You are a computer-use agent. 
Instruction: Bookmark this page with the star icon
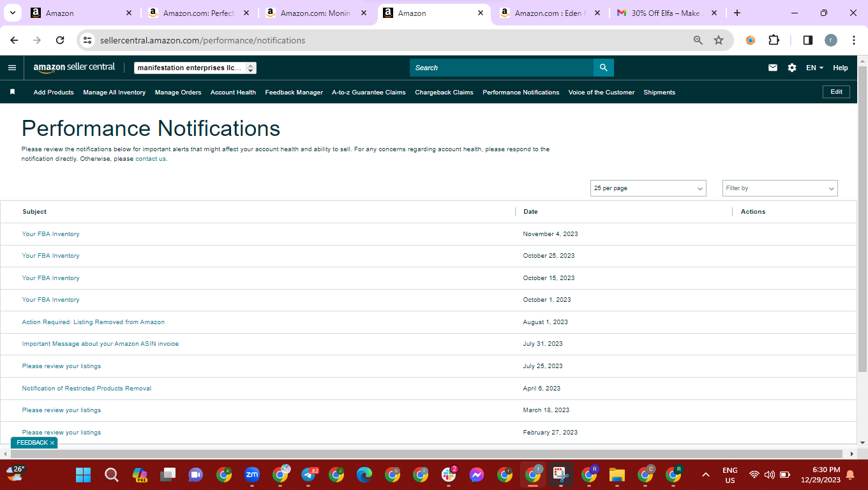point(719,40)
